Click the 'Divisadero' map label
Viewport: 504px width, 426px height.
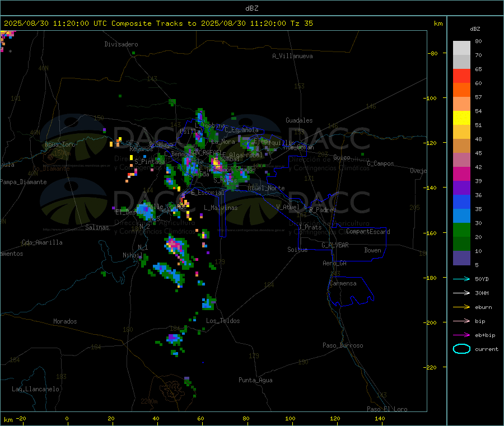pyautogui.click(x=121, y=44)
